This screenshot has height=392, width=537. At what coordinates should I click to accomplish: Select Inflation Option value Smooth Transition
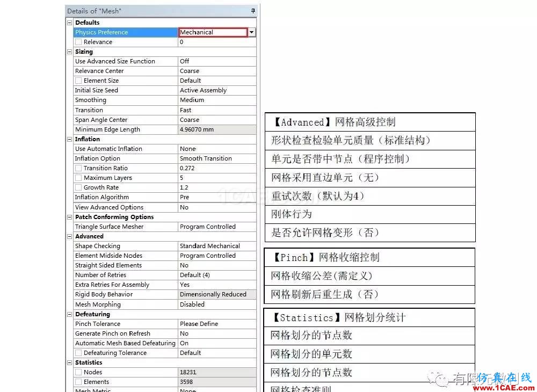tap(217, 158)
